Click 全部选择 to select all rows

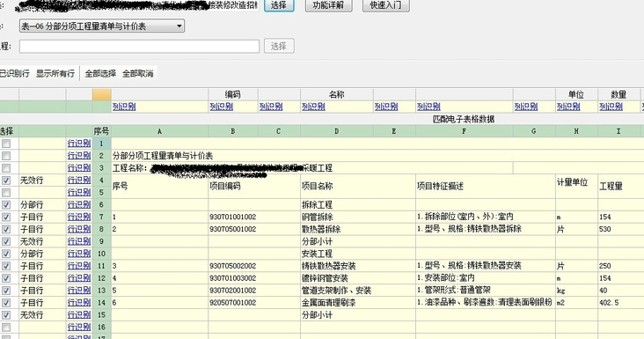pyautogui.click(x=100, y=74)
